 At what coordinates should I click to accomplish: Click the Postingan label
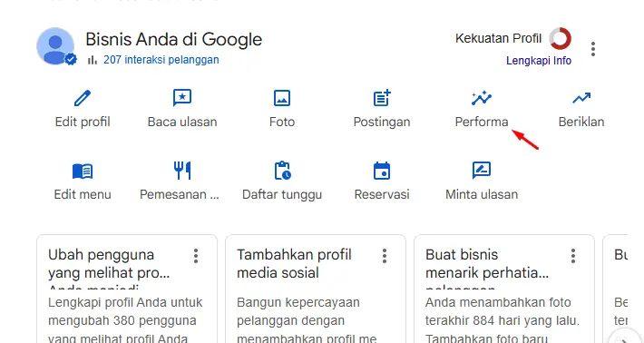pos(382,122)
